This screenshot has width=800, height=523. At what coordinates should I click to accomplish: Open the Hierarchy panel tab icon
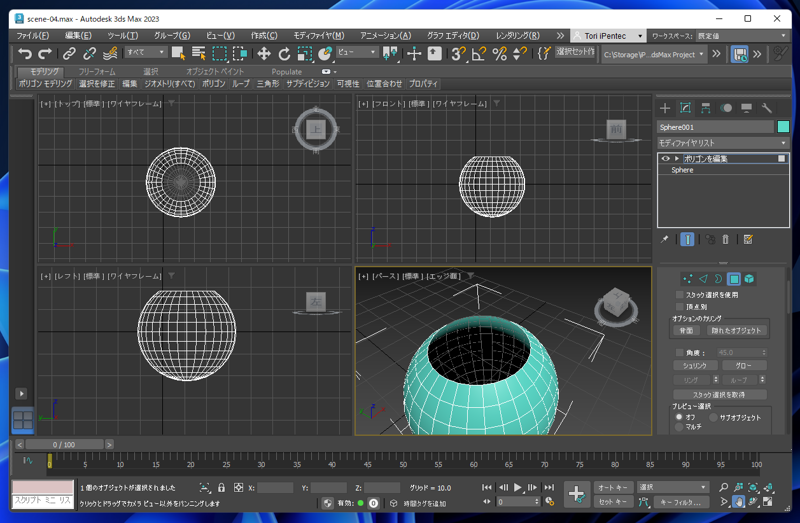click(x=706, y=108)
